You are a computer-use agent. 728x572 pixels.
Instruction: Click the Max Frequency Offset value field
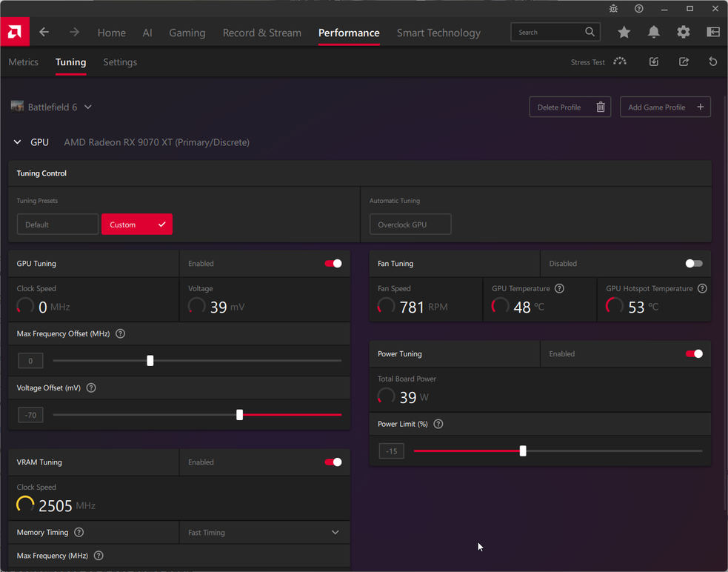30,361
